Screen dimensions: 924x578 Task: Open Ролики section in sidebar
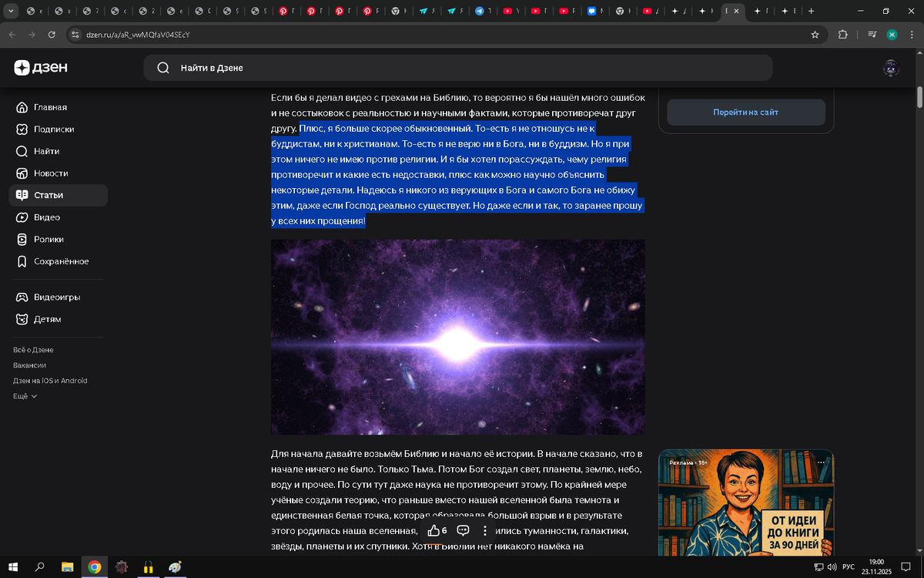click(x=59, y=240)
